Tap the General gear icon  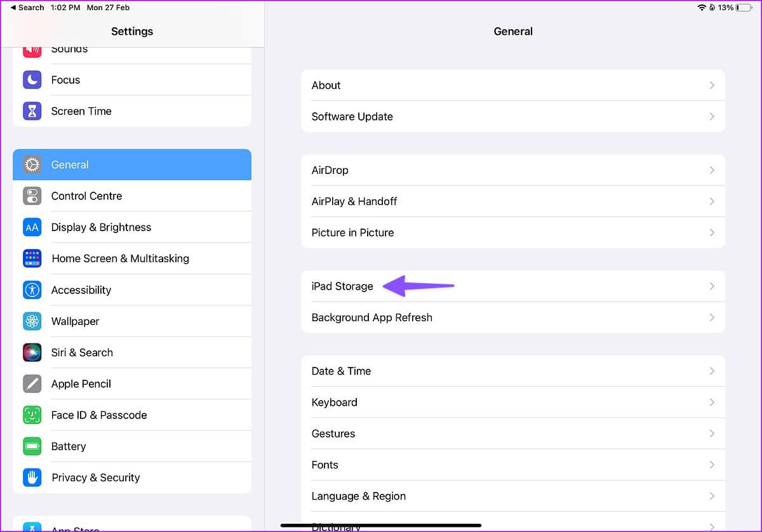(x=32, y=164)
